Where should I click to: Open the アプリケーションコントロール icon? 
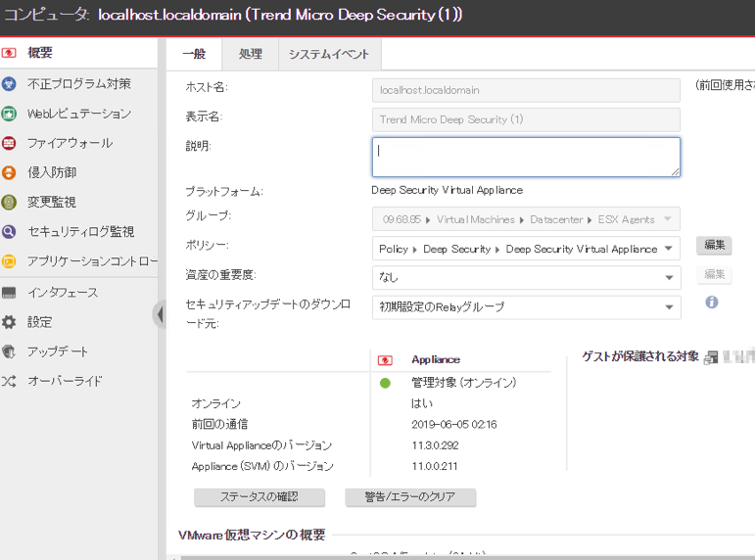pyautogui.click(x=10, y=261)
